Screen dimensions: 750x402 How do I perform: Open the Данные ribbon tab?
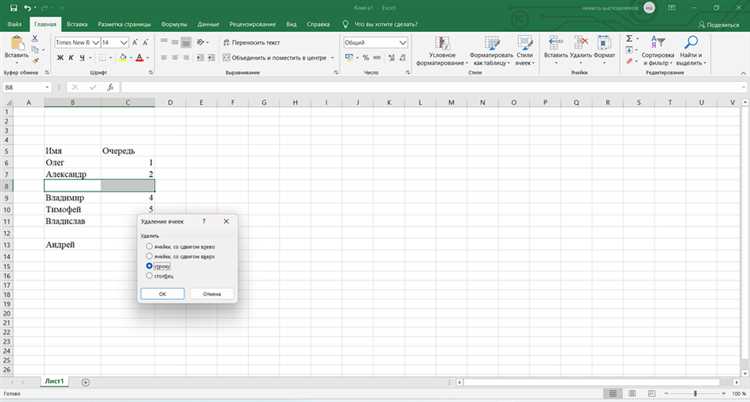(208, 24)
